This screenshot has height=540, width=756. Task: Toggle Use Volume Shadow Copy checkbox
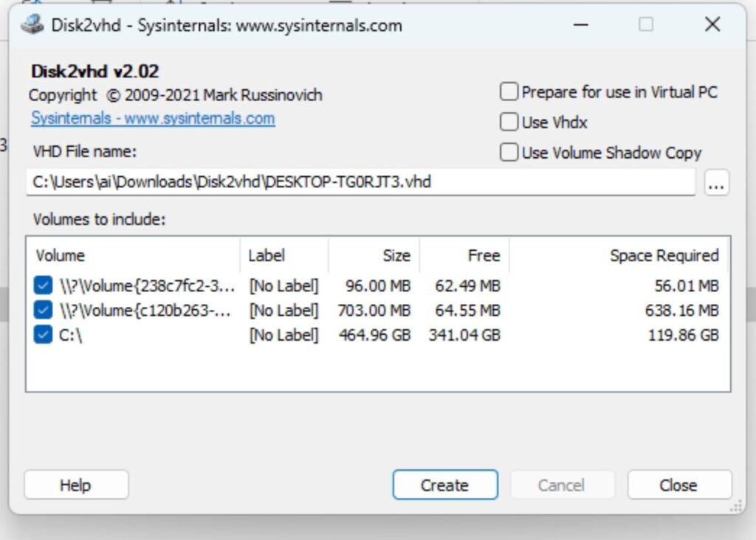(509, 152)
